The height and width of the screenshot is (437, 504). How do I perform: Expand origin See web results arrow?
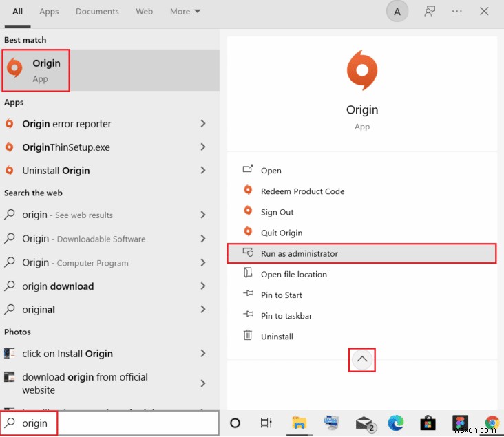[203, 215]
